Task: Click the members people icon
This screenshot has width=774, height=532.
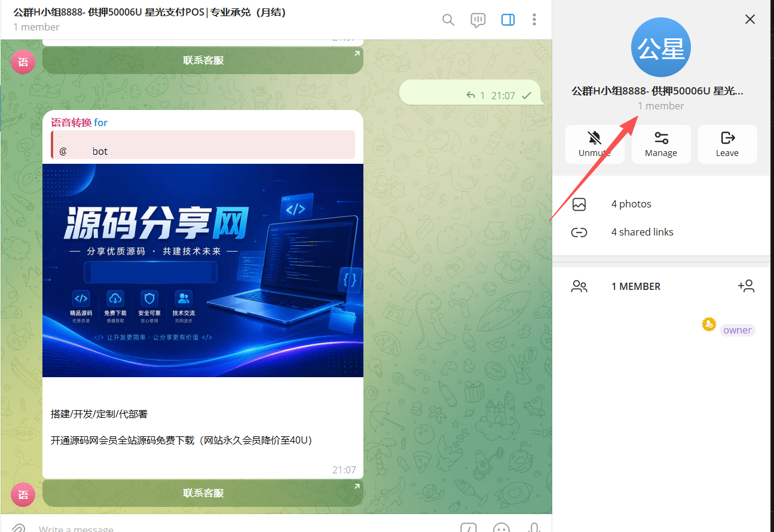Action: click(579, 286)
